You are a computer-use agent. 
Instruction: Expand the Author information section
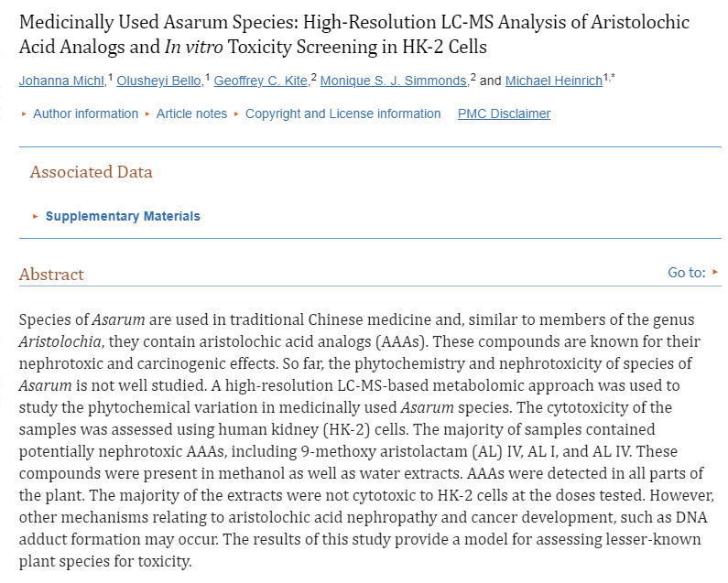click(x=85, y=113)
